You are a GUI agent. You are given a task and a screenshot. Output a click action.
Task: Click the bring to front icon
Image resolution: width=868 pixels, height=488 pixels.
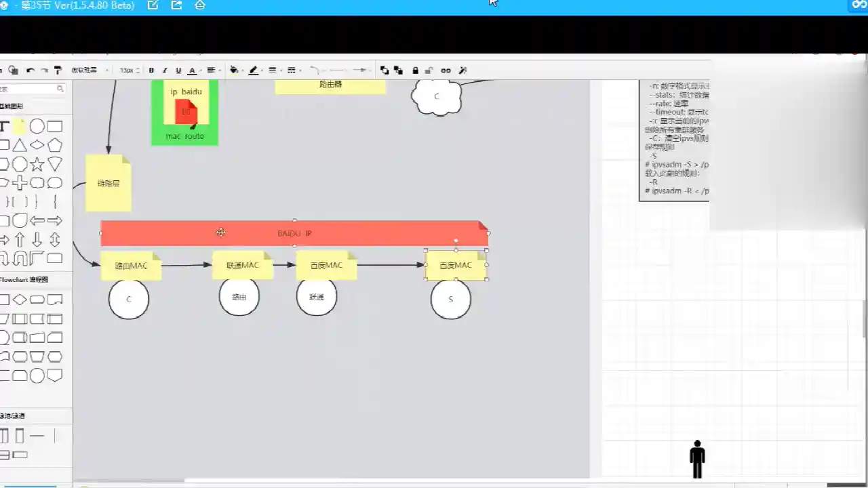tap(384, 70)
